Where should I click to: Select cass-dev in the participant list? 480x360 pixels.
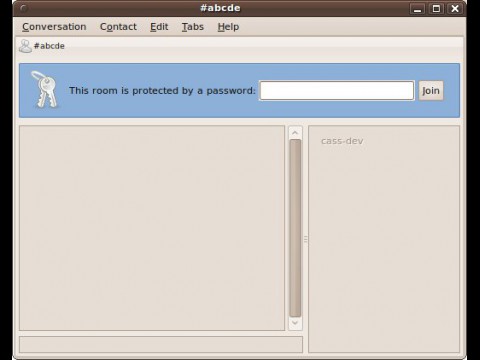(x=342, y=141)
